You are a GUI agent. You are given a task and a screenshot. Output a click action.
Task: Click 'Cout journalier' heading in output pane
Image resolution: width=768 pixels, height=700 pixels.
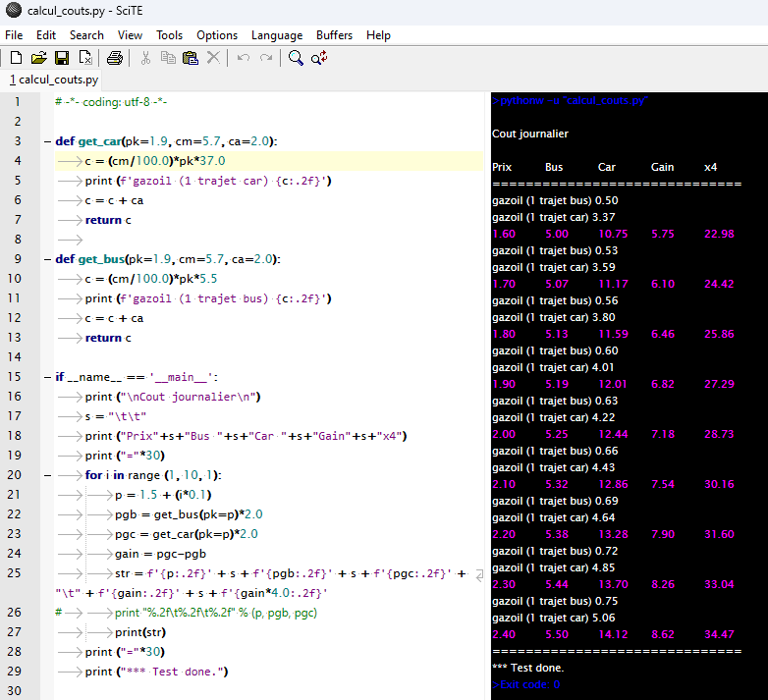530,134
